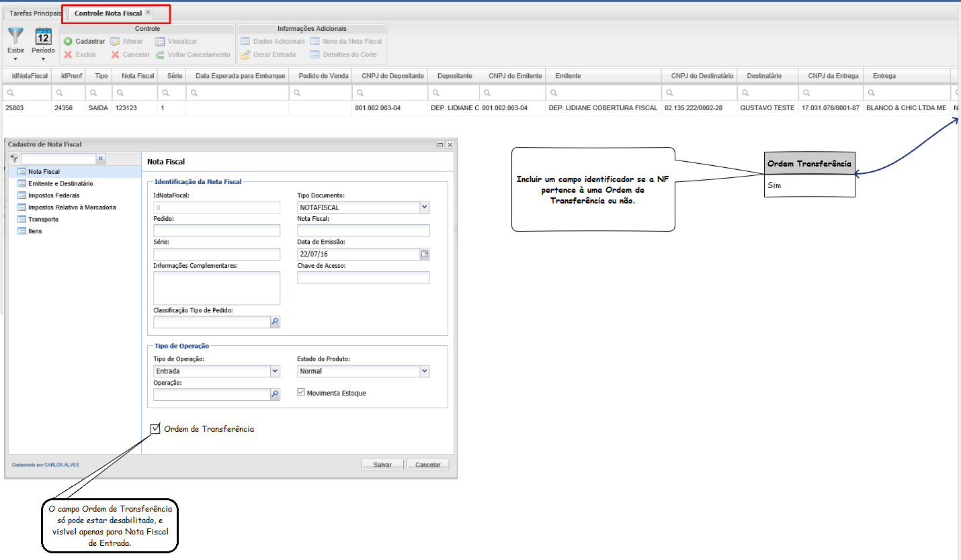Screen dimensions: 961x560
Task: Open the Período calendar icon
Action: (44, 36)
